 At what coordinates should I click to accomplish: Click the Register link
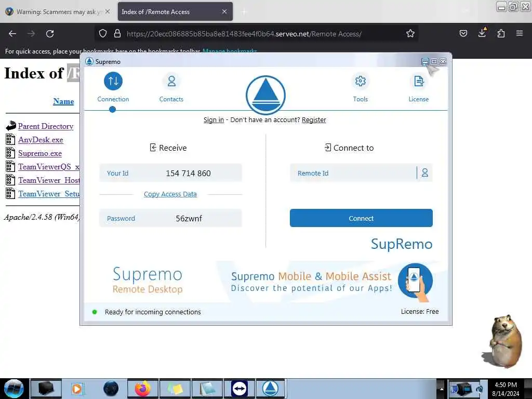point(314,120)
